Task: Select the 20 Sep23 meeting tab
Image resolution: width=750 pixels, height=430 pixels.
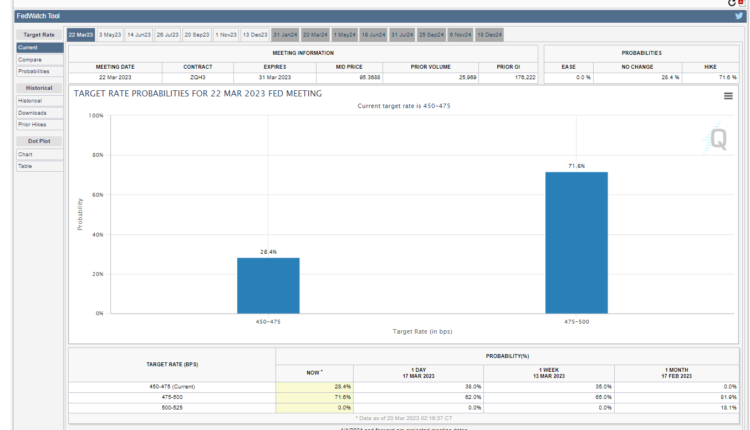Action: [196, 34]
